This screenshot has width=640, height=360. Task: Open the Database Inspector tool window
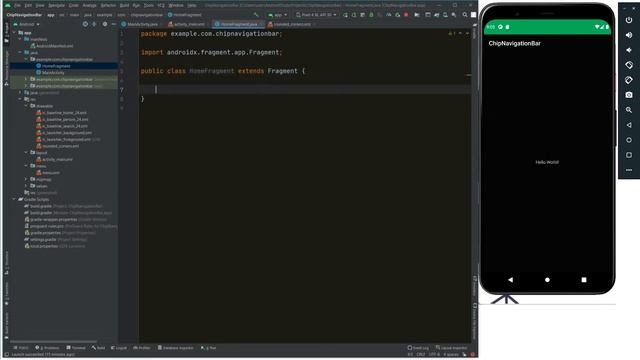pos(176,348)
